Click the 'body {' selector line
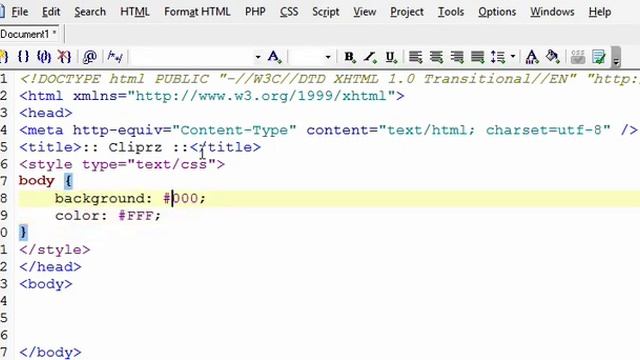This screenshot has height=360, width=640. click(x=46, y=181)
